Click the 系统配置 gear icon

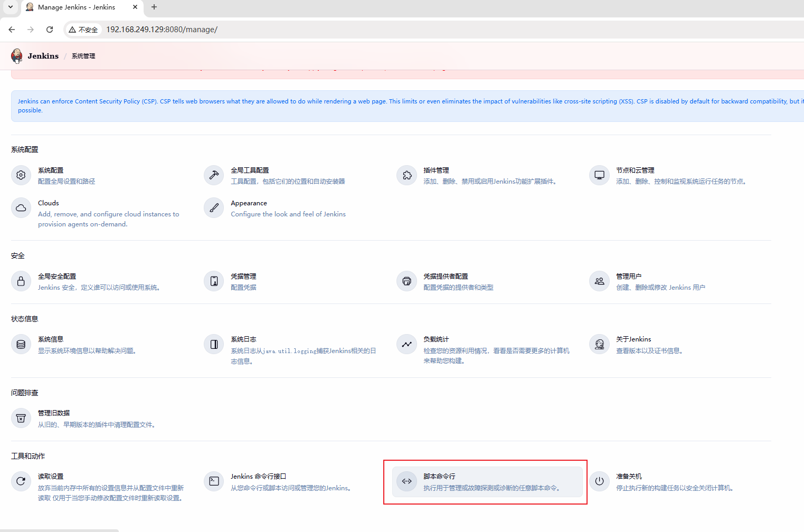21,175
